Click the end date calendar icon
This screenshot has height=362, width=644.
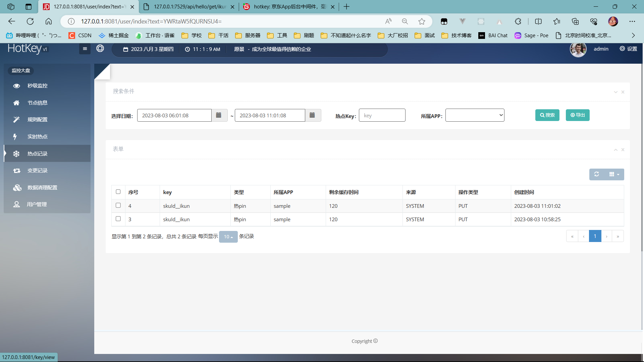312,115
